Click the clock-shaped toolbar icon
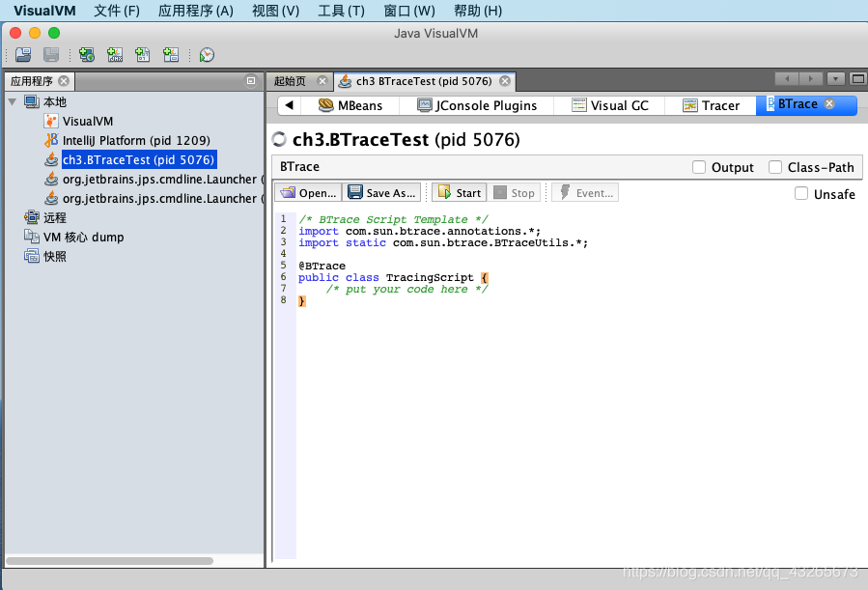 click(x=207, y=55)
